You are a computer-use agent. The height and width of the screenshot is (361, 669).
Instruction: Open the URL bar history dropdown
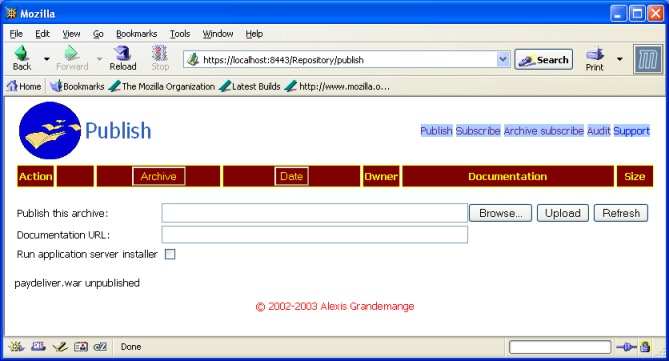[503, 59]
